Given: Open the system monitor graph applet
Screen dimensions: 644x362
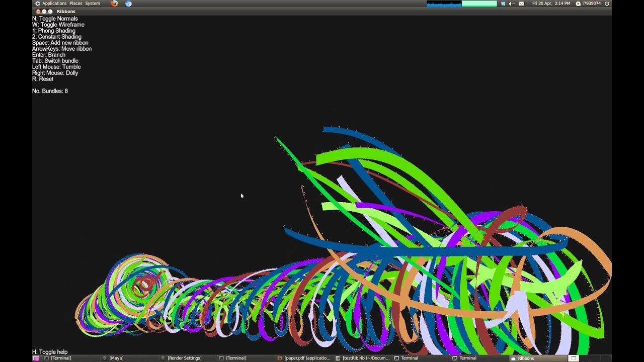Looking at the screenshot, I should (461, 4).
